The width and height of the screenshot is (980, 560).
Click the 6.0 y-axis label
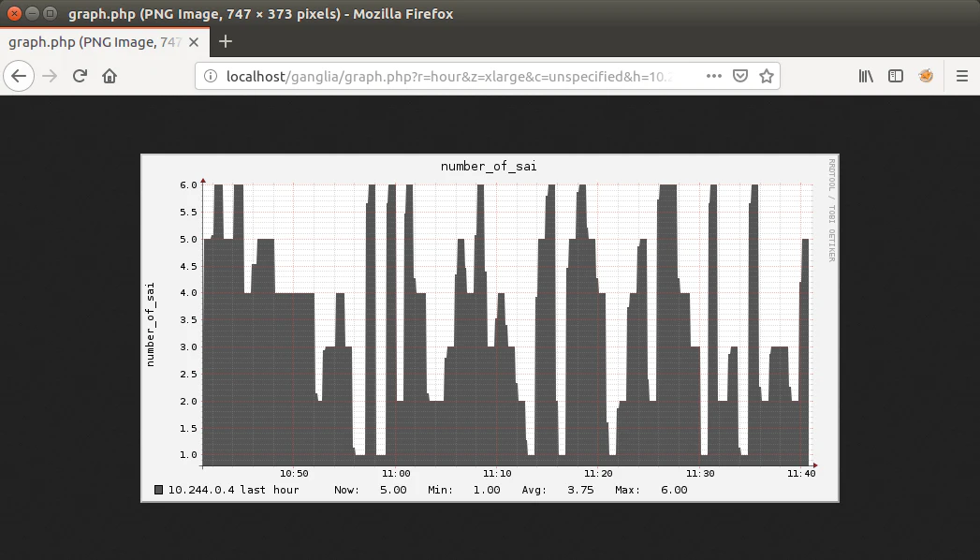(189, 185)
